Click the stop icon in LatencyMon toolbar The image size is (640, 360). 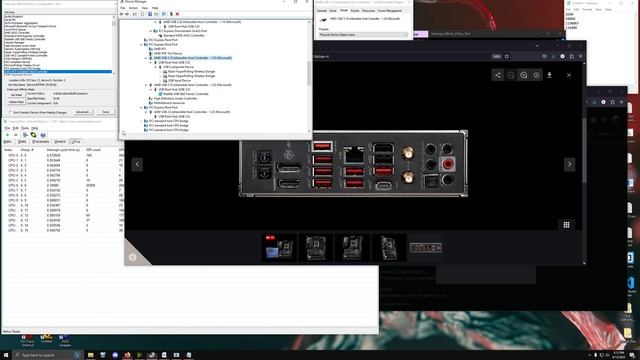pyautogui.click(x=16, y=135)
